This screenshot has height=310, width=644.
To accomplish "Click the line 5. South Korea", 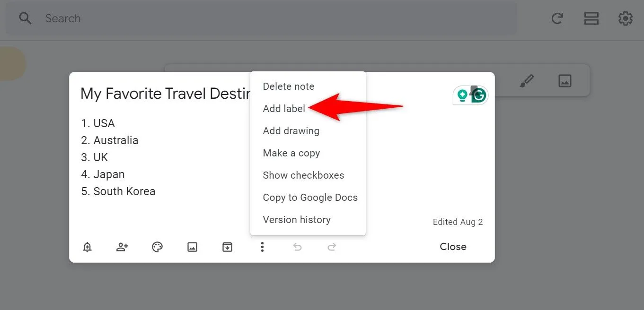I will pos(118,191).
